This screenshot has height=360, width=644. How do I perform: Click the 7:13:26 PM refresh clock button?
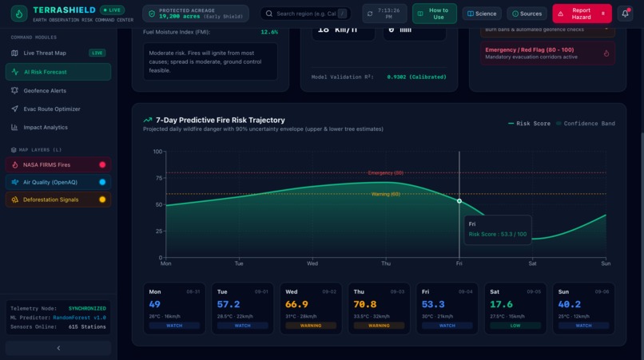pos(384,14)
